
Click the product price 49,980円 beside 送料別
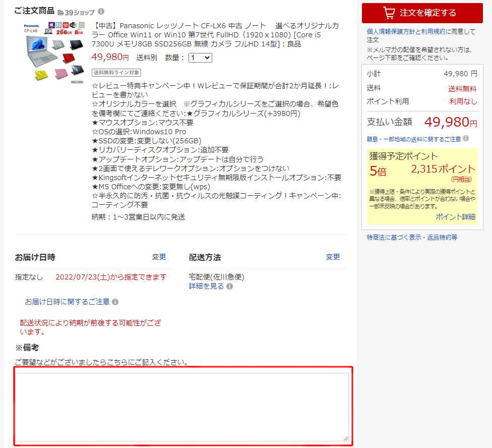[110, 57]
